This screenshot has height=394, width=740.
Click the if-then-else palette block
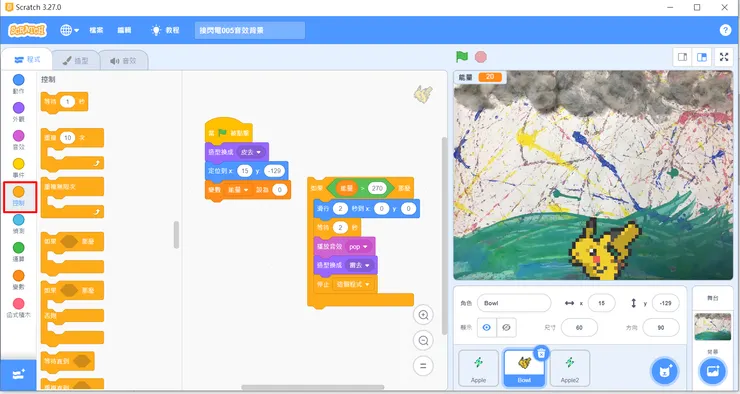coord(73,313)
